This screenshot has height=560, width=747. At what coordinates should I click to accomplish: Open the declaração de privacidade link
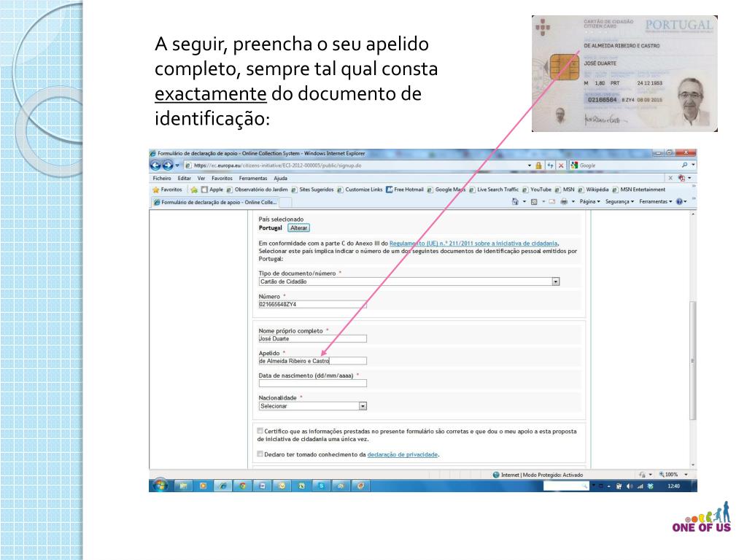[403, 455]
